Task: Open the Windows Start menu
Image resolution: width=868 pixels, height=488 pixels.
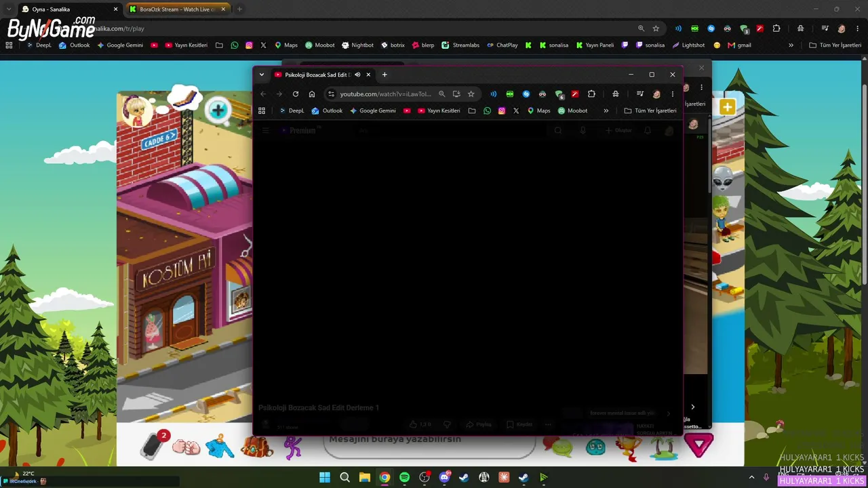Action: 325,477
